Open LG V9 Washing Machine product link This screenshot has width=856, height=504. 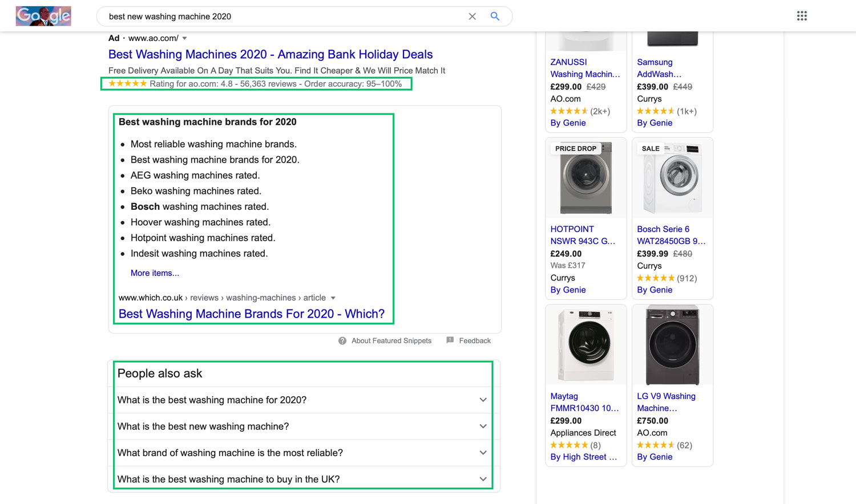point(666,402)
